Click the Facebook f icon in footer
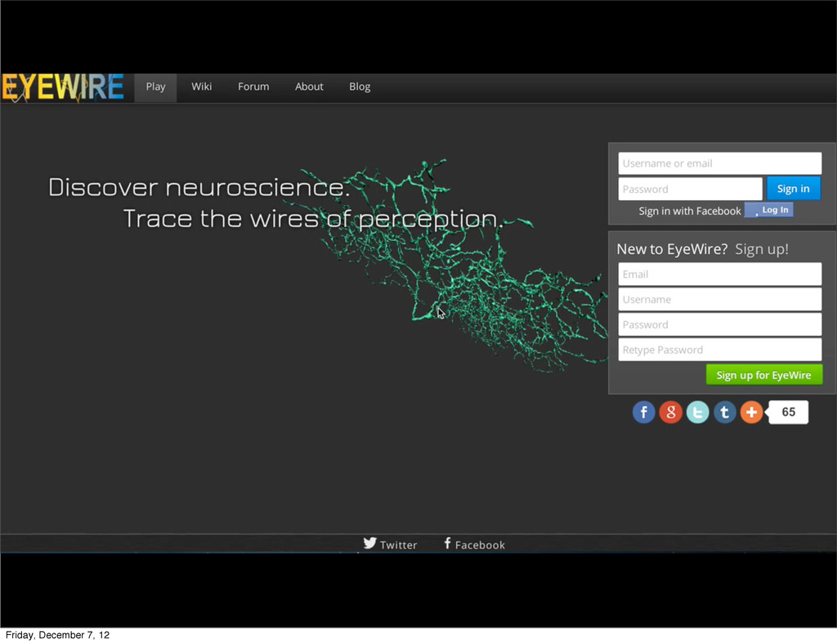This screenshot has width=837, height=644. pyautogui.click(x=447, y=543)
